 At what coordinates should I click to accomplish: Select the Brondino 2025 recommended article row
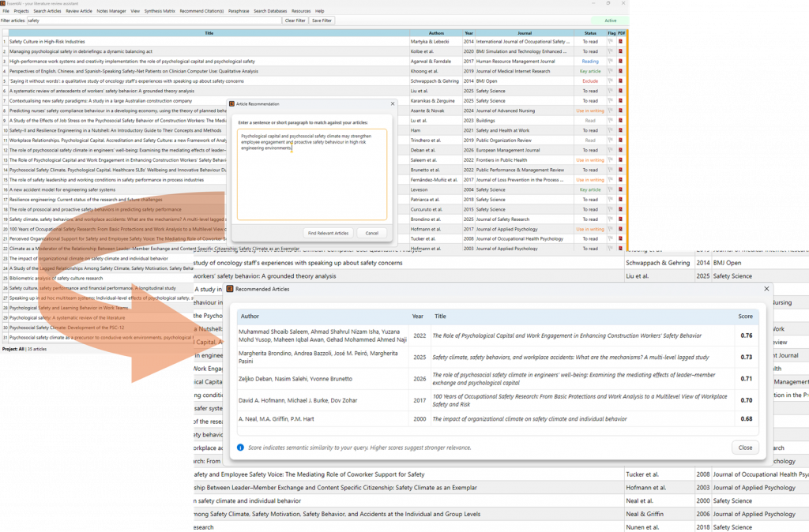(498, 357)
